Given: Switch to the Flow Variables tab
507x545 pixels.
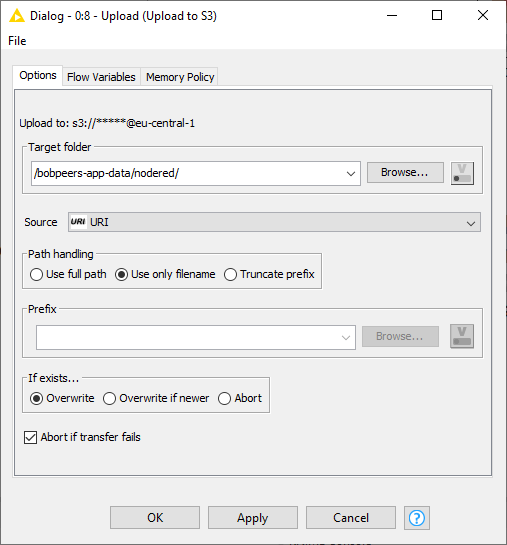Looking at the screenshot, I should click(x=101, y=77).
